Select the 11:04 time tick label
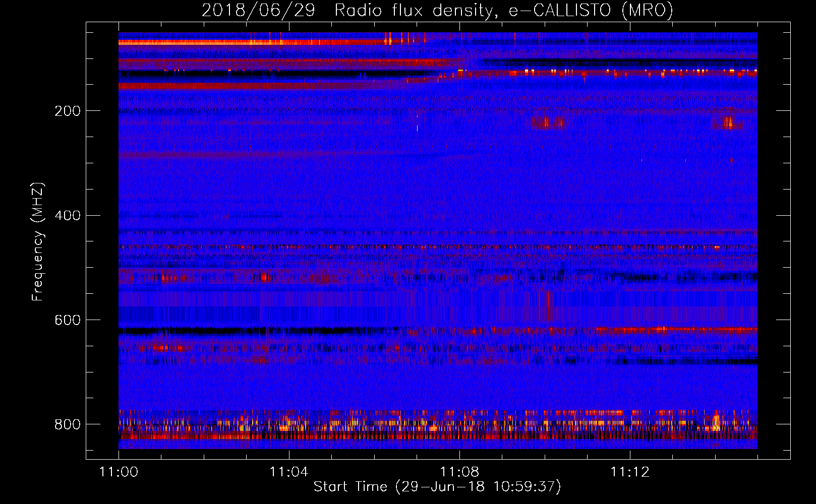 coord(289,472)
